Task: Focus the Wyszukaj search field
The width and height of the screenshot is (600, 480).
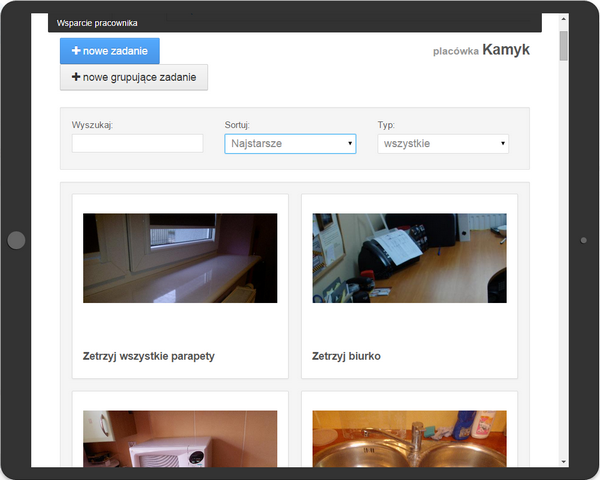Action: 137,144
